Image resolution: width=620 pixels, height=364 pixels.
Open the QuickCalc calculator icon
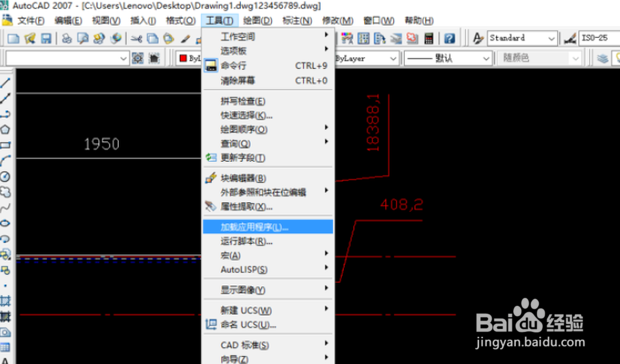coord(429,38)
